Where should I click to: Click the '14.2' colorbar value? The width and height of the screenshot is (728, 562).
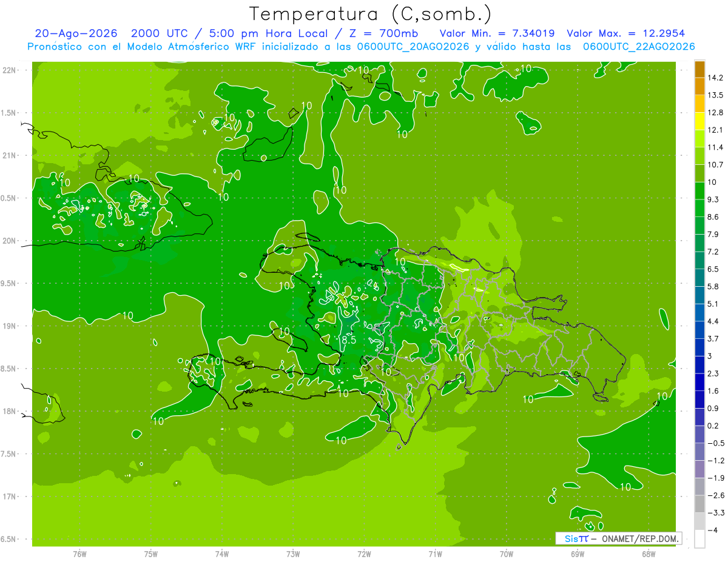coord(715,78)
